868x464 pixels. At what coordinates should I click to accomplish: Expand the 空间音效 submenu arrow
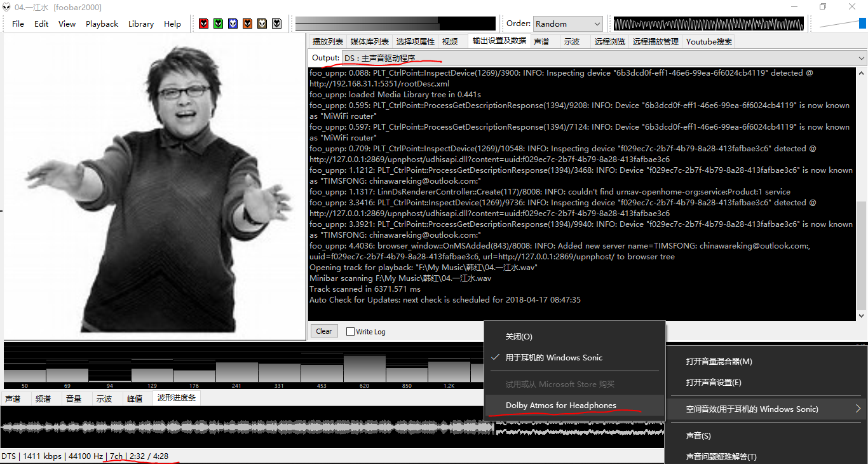click(858, 409)
